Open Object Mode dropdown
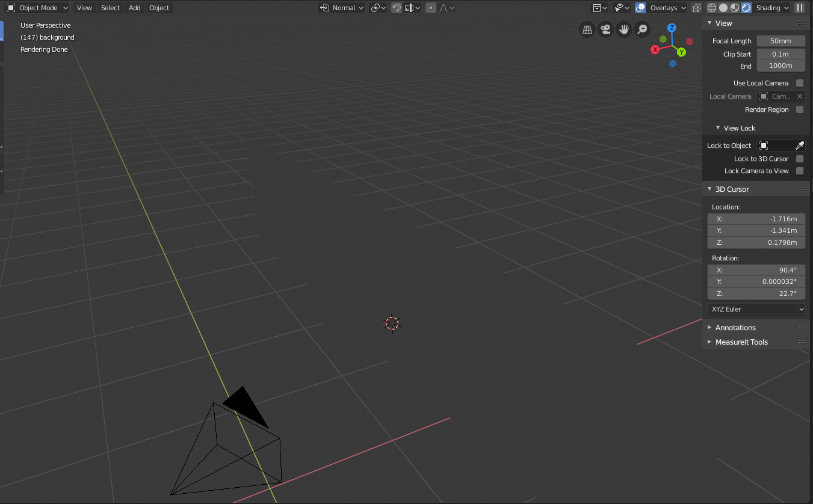This screenshot has height=504, width=813. [x=37, y=8]
